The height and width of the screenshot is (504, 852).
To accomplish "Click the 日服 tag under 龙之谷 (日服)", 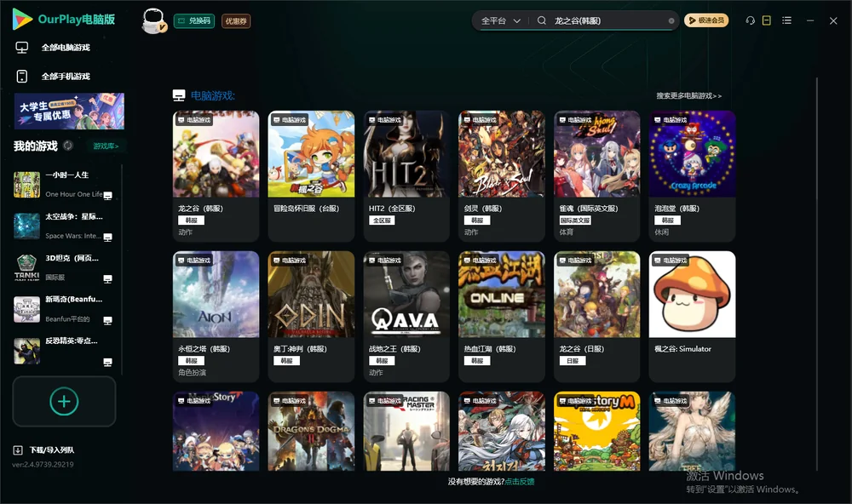I will (573, 361).
